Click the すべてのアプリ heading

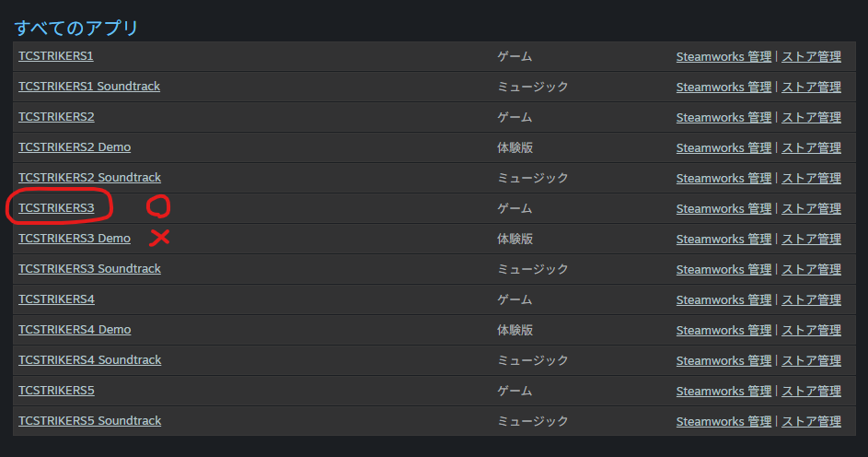tap(76, 28)
